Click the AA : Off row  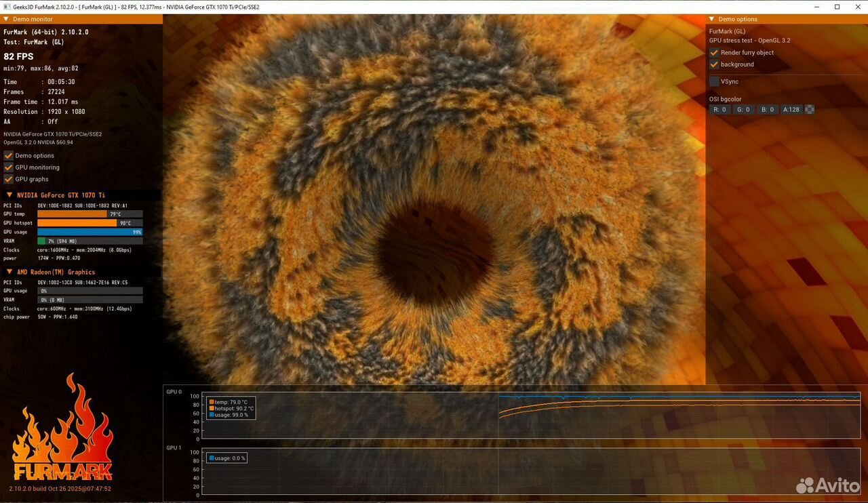pyautogui.click(x=31, y=122)
